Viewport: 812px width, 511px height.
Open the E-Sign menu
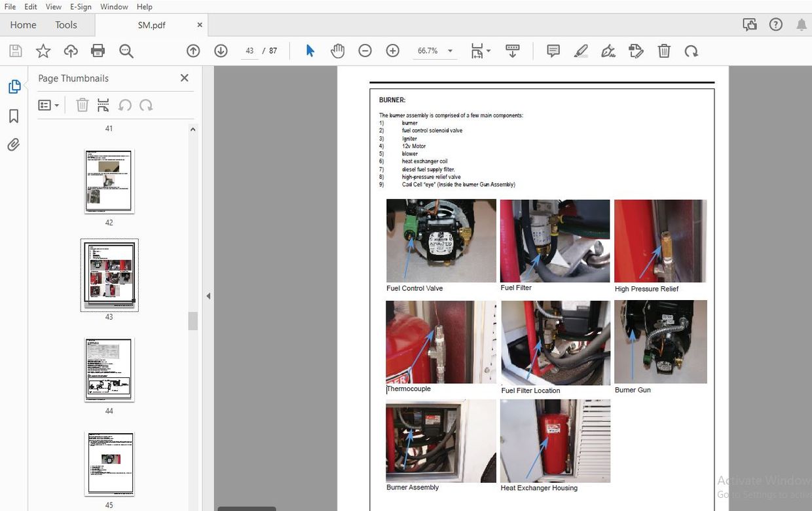[80, 7]
